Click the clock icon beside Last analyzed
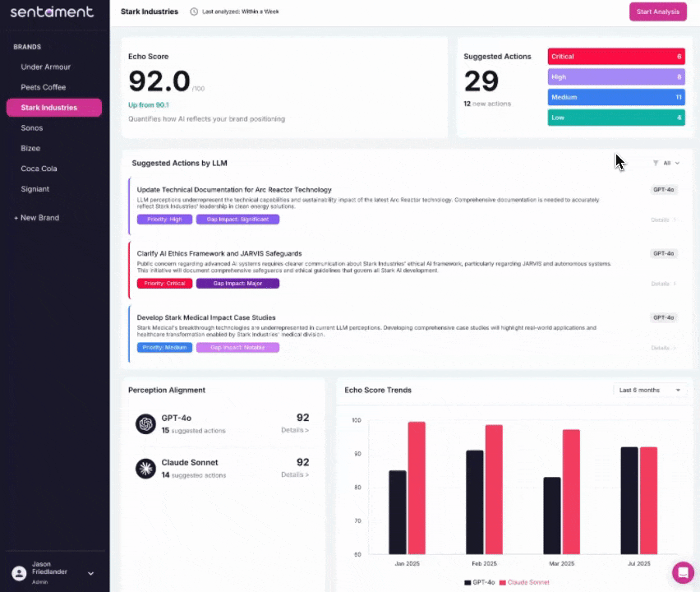Screen dimensions: 700x592 coord(194,12)
